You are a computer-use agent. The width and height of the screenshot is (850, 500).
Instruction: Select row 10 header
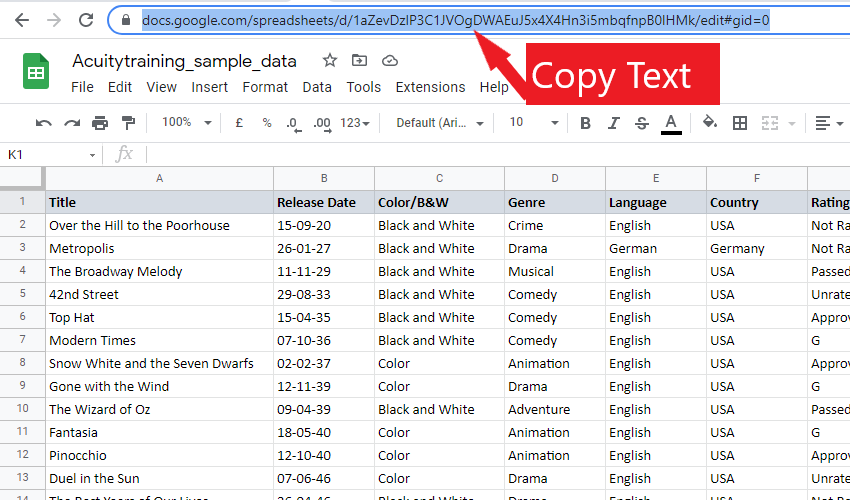[22, 409]
